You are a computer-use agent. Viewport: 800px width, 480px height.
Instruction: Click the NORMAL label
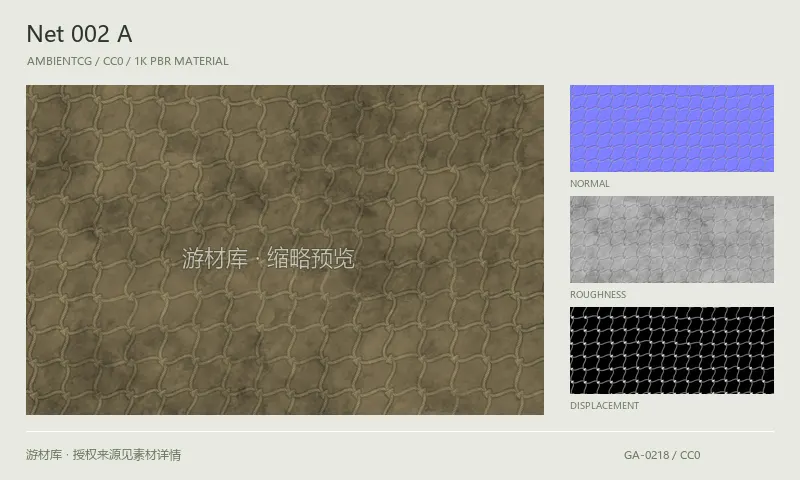pos(590,184)
